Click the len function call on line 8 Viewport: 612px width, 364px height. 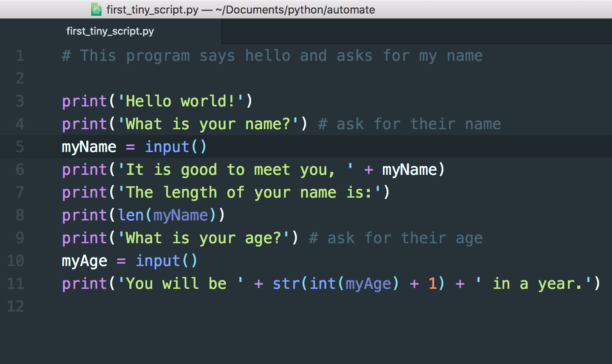pyautogui.click(x=131, y=215)
